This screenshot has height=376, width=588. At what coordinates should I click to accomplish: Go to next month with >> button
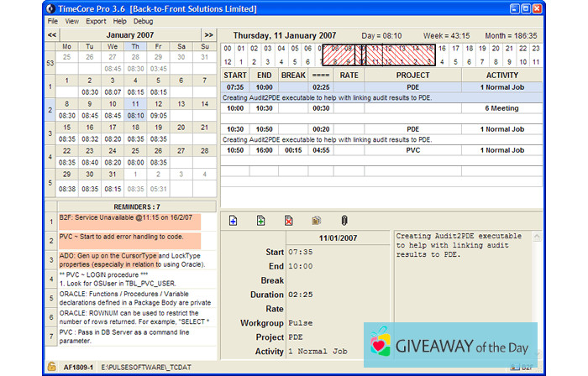[208, 34]
